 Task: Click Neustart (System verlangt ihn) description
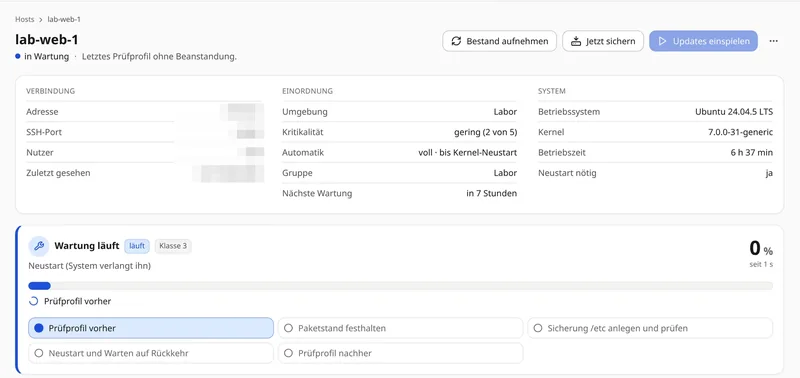(x=89, y=266)
